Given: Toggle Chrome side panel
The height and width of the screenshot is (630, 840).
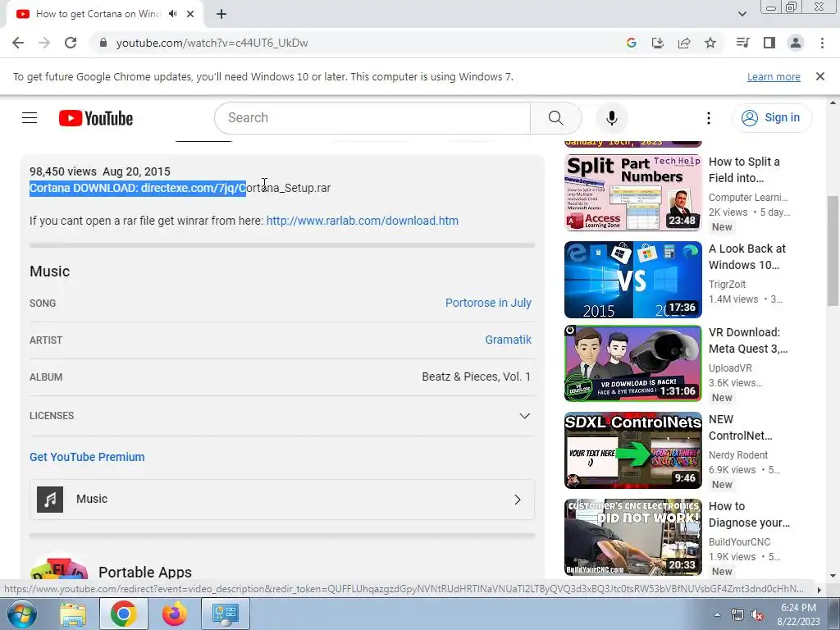Looking at the screenshot, I should coord(769,43).
